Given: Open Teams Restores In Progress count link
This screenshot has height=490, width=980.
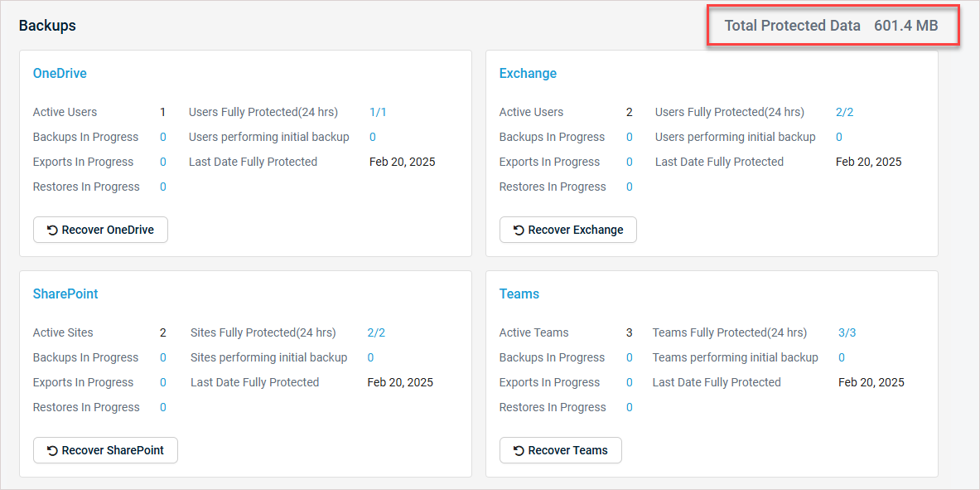Looking at the screenshot, I should click(630, 407).
